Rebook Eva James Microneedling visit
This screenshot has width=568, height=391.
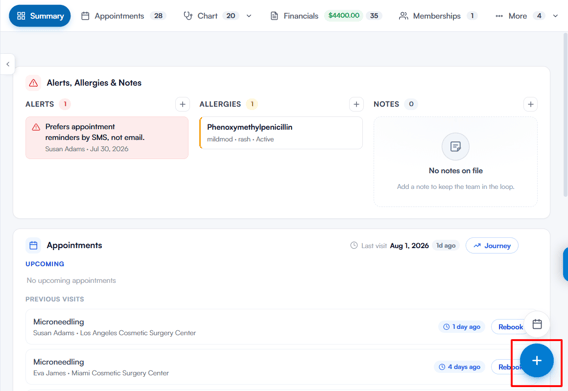[507, 367]
